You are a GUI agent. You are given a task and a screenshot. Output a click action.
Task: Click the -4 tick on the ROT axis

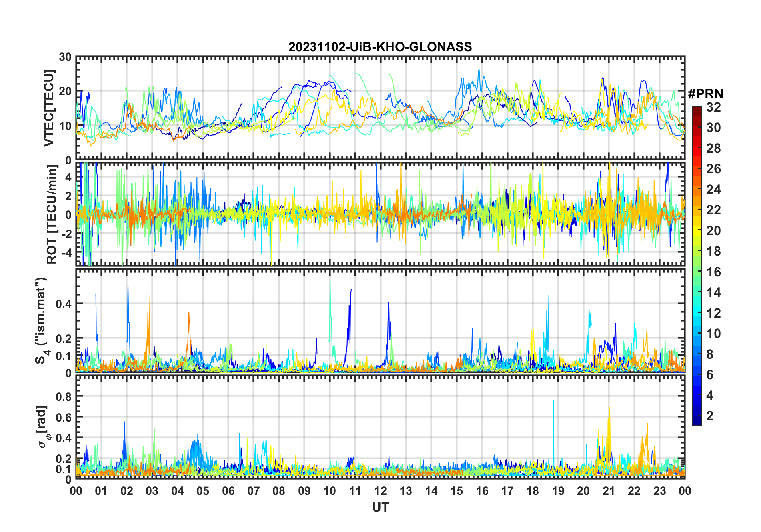[x=66, y=252]
